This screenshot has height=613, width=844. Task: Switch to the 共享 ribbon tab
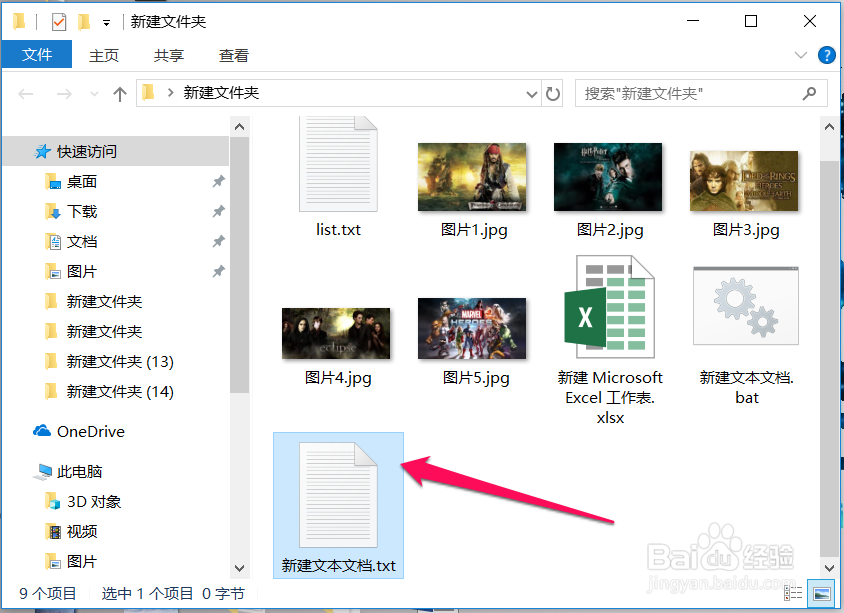168,55
